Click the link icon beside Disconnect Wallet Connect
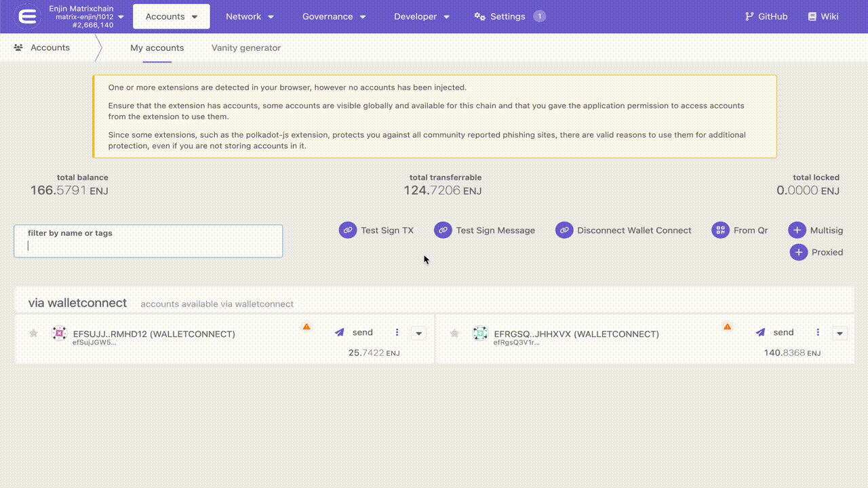 point(564,230)
